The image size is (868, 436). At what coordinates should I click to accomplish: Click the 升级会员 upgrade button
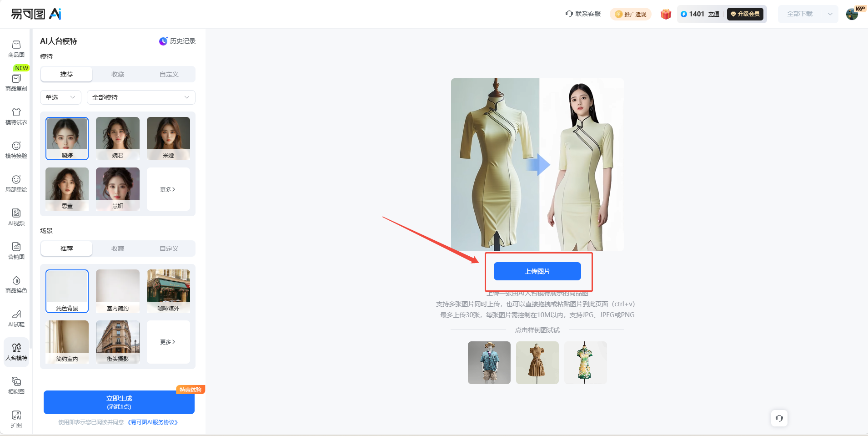click(745, 14)
